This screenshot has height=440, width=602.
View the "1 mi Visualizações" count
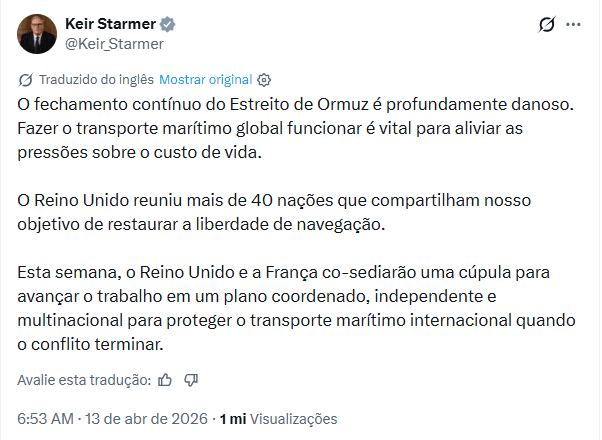pos(279,419)
